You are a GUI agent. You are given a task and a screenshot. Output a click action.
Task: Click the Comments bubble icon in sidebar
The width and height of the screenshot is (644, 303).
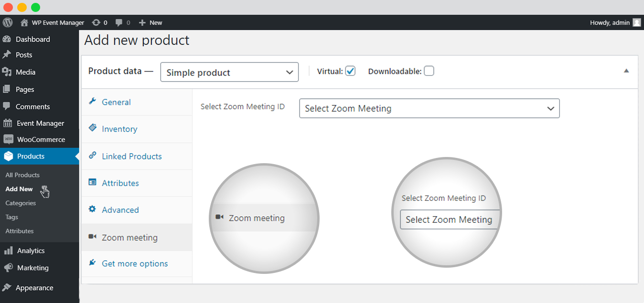point(7,106)
